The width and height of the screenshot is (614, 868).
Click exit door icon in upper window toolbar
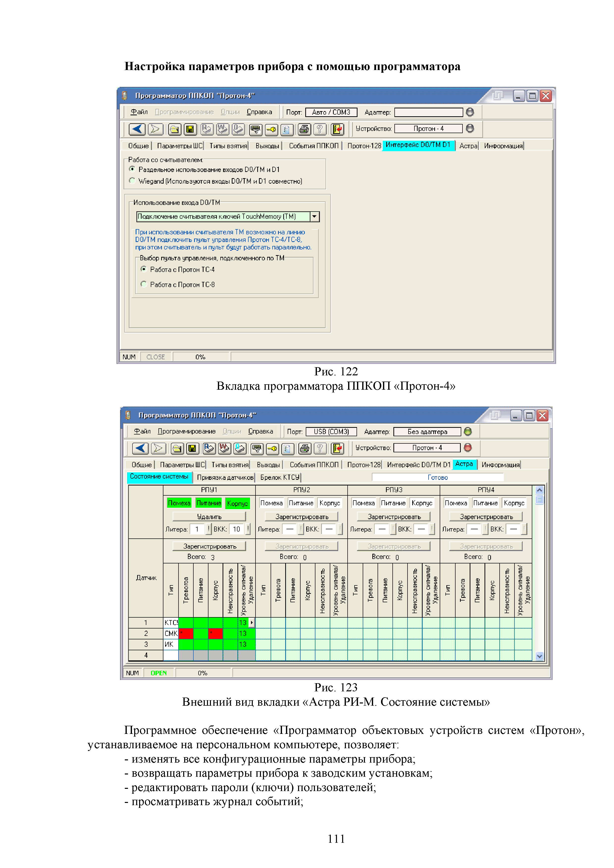[x=337, y=129]
